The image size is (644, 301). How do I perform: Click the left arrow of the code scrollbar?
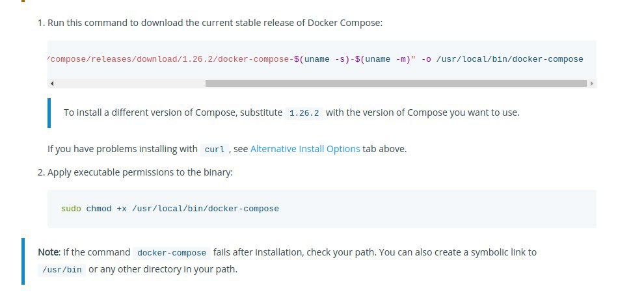(52, 84)
